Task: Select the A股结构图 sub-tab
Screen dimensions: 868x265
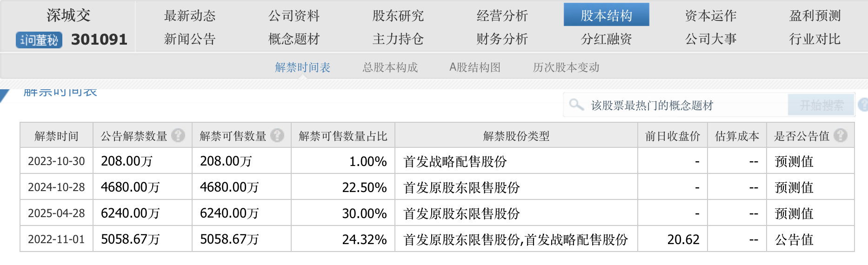Action: pos(475,67)
